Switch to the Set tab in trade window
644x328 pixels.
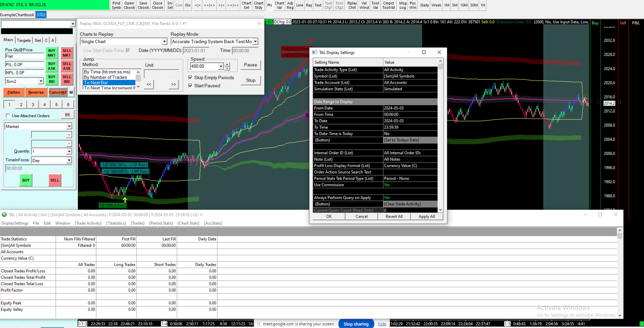pyautogui.click(x=38, y=40)
